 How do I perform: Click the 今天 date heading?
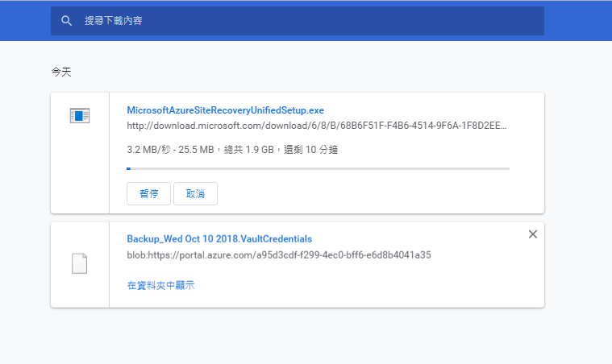tap(61, 72)
